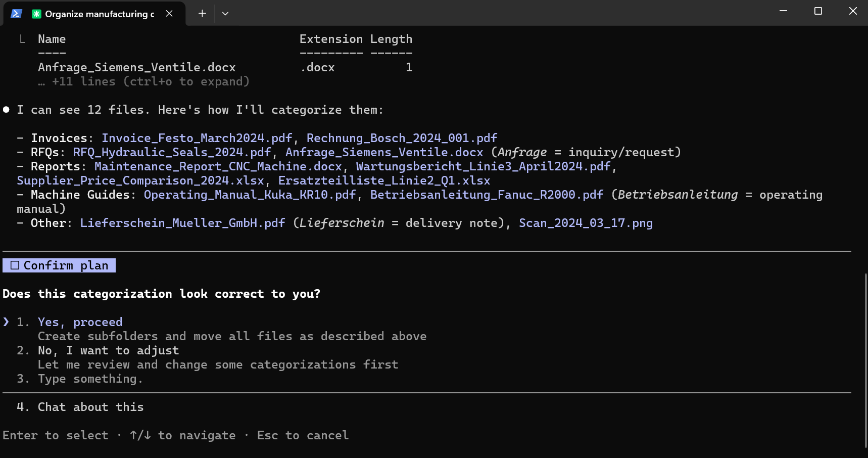Screen dimensions: 868x458
Task: Click the green asterisk icon on the tab
Action: tap(36, 14)
